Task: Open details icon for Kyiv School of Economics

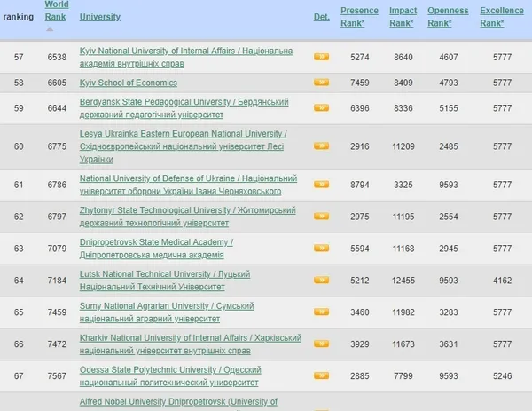Action: [x=321, y=83]
